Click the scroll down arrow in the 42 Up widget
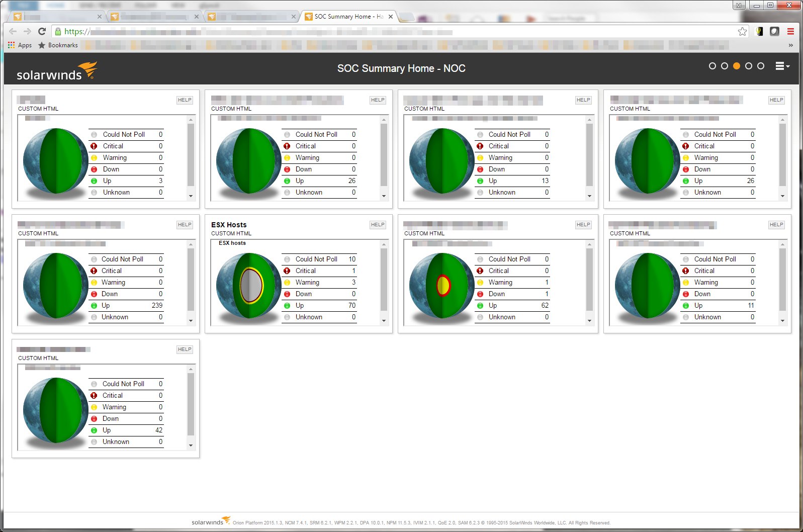This screenshot has height=532, width=803. click(191, 446)
